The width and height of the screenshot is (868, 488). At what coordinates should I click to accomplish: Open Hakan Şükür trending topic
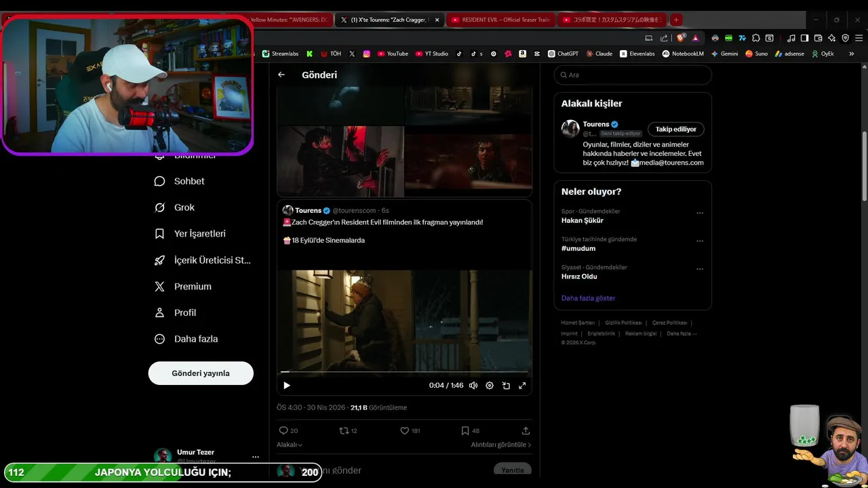click(x=583, y=220)
